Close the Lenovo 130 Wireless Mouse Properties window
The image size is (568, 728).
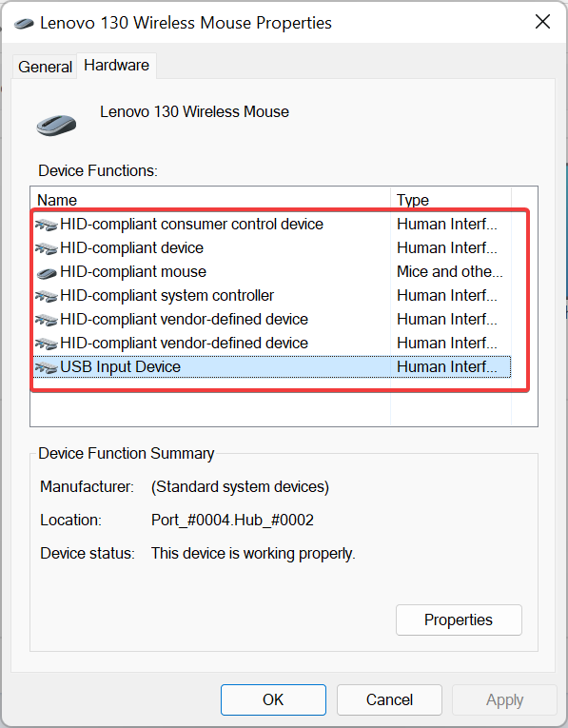pos(542,21)
